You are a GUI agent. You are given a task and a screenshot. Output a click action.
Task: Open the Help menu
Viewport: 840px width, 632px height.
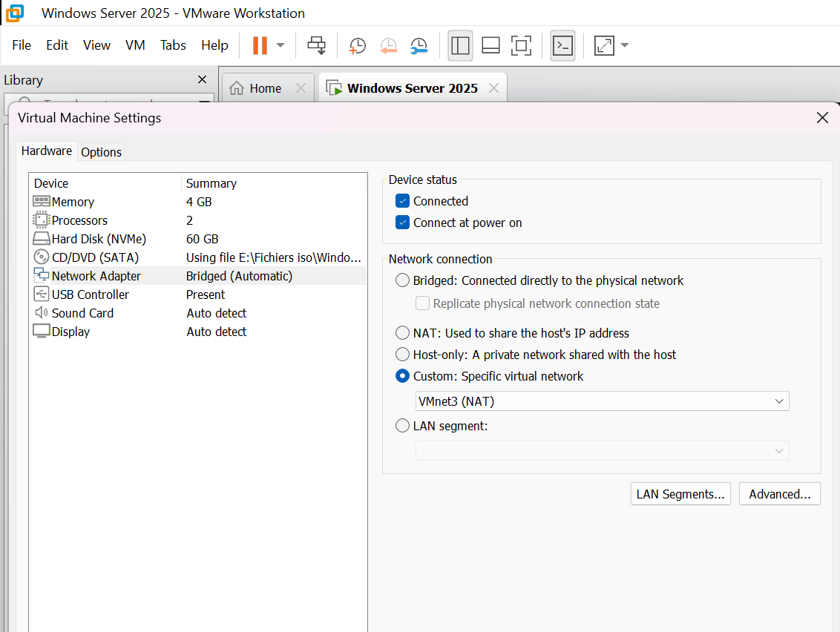tap(214, 45)
